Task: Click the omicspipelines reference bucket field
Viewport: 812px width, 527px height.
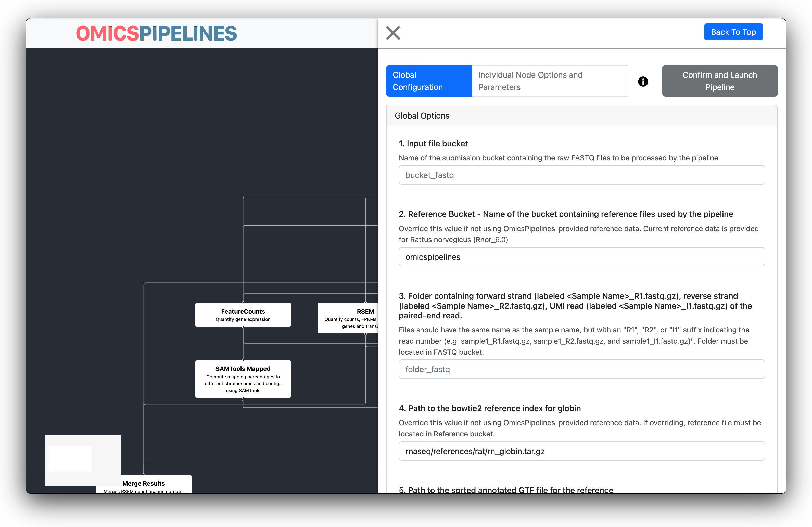Action: (x=581, y=257)
